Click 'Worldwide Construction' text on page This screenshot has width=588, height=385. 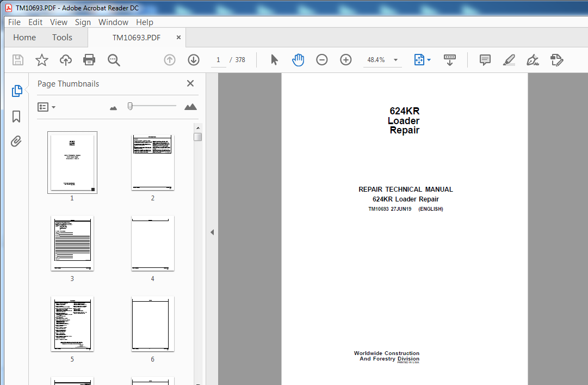387,353
